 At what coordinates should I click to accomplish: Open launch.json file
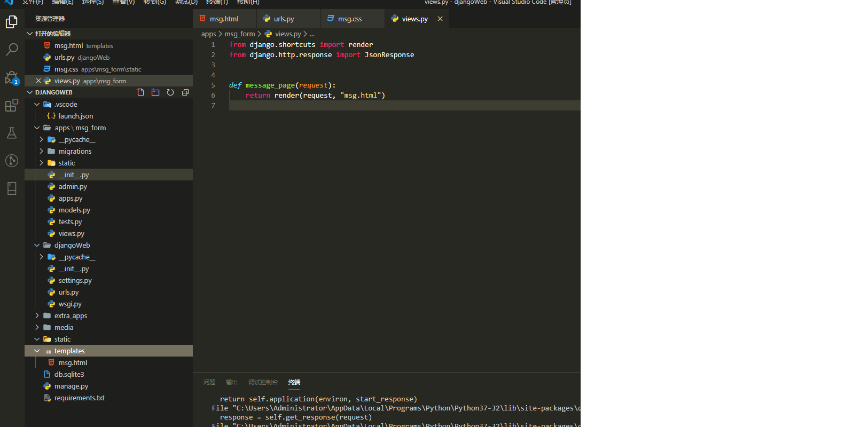[x=108, y=116]
